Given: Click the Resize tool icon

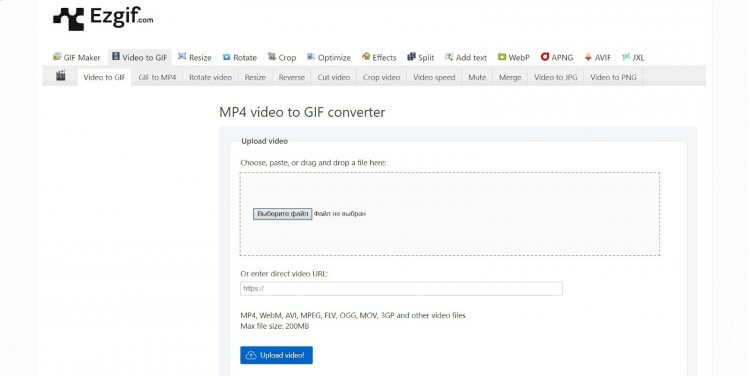Looking at the screenshot, I should [x=182, y=56].
